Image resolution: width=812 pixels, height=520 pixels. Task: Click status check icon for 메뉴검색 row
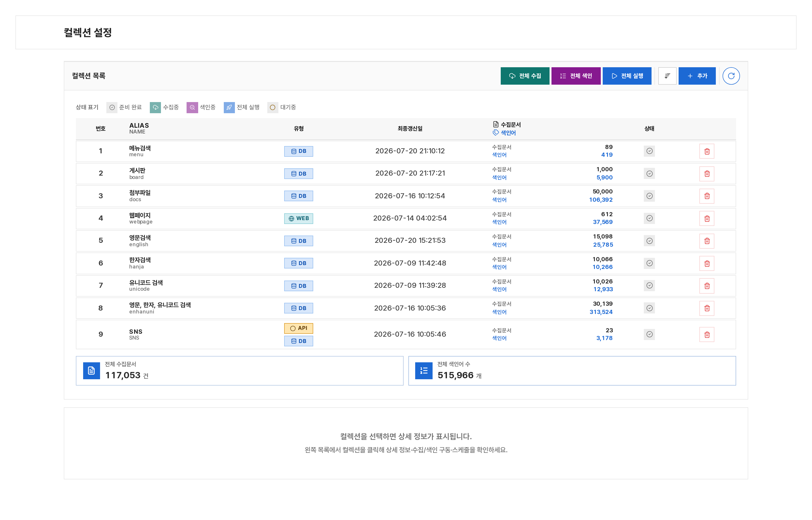(x=649, y=151)
